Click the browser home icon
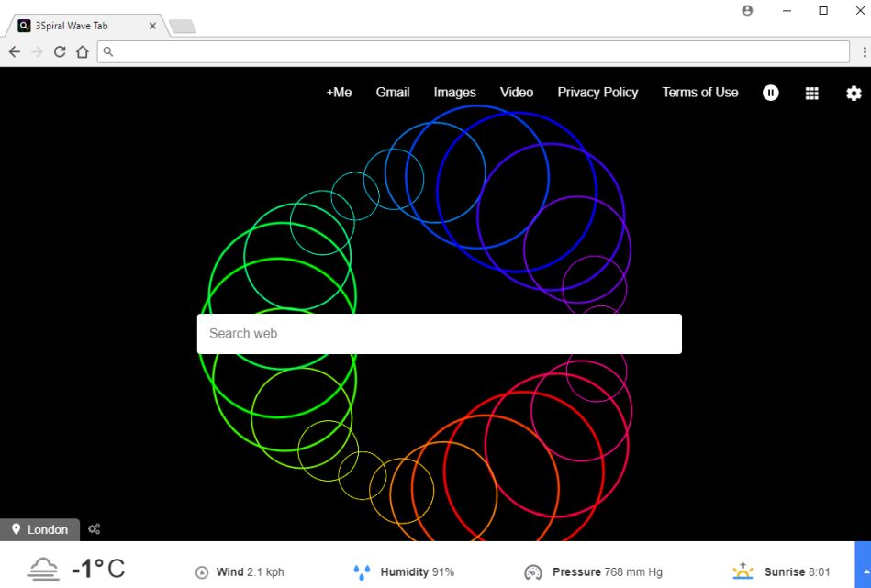 click(x=82, y=51)
